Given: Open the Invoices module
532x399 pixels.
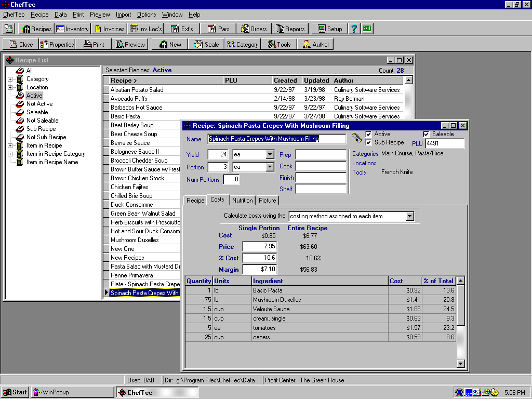Looking at the screenshot, I should point(109,29).
